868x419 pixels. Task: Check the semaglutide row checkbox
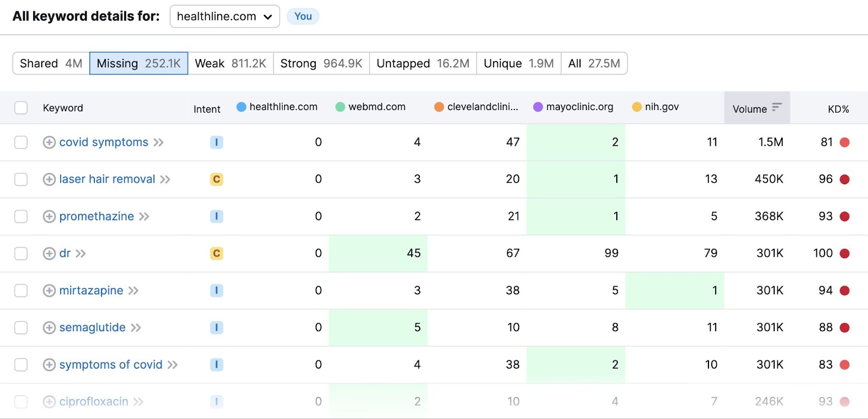(21, 327)
